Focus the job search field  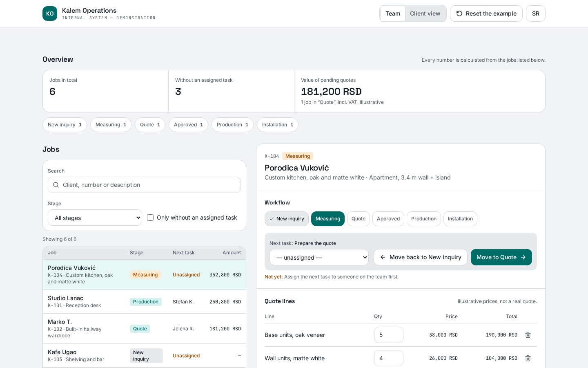pyautogui.click(x=144, y=185)
